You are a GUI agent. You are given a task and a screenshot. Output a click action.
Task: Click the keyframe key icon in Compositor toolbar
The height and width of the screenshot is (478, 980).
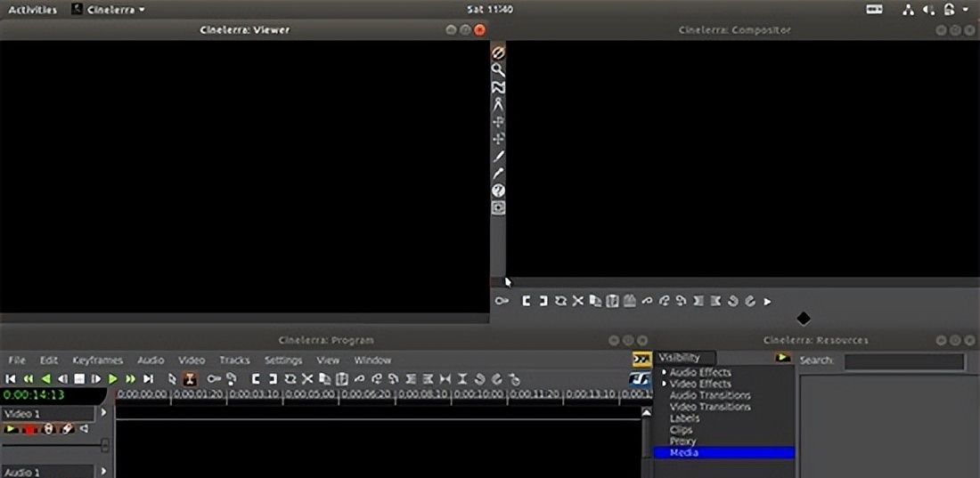click(x=502, y=301)
